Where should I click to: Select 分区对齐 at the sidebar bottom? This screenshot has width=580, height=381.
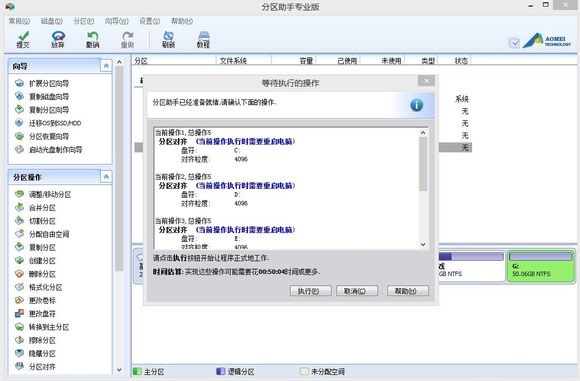(x=35, y=367)
